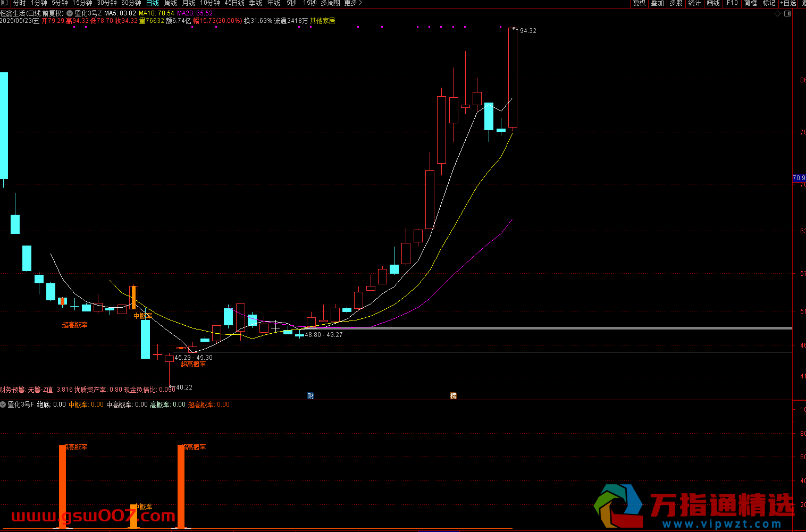Click the 其他家居 sector label
The width and height of the screenshot is (806, 532).
point(322,21)
